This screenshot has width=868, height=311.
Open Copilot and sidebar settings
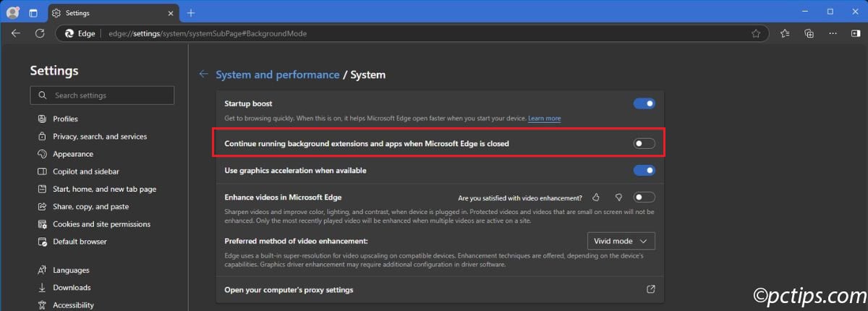pyautogui.click(x=86, y=171)
